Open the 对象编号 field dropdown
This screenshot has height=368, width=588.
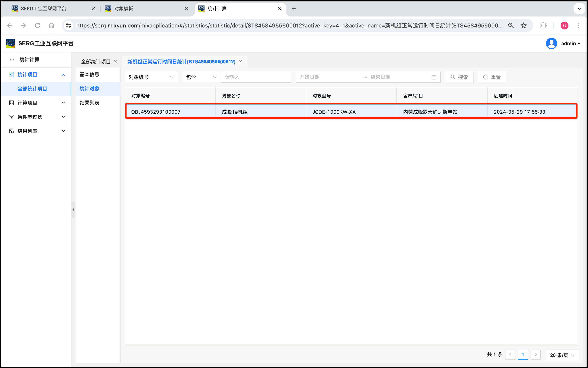151,77
